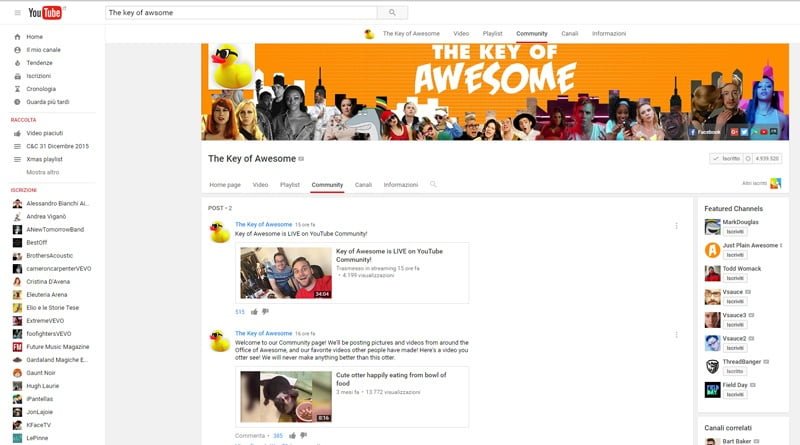
Task: Select Community in sticky top bar
Action: coord(532,34)
